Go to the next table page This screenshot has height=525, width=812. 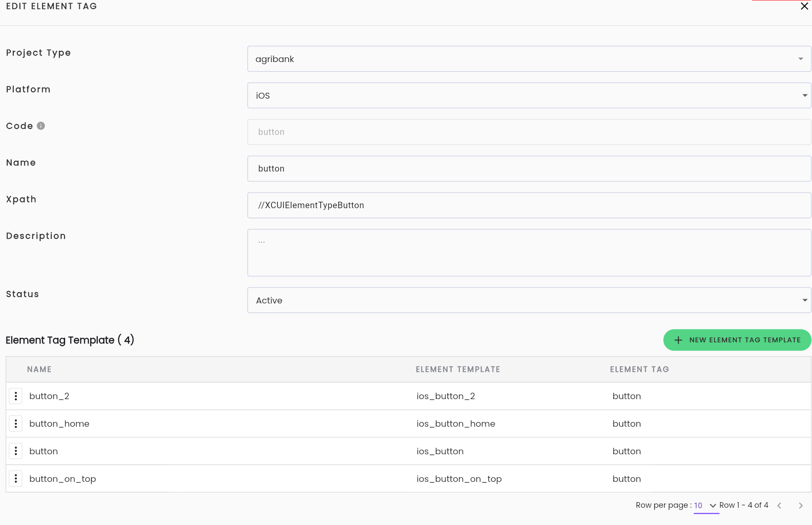801,506
